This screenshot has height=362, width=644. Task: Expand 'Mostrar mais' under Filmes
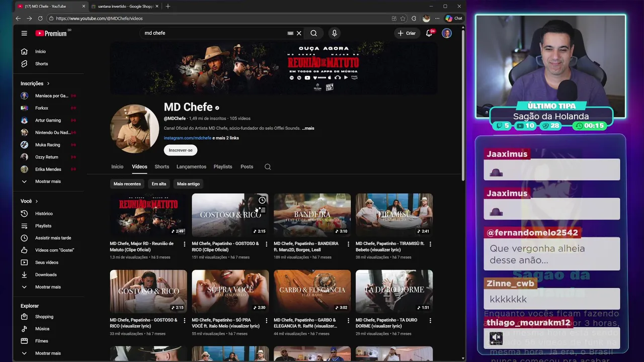pyautogui.click(x=48, y=353)
